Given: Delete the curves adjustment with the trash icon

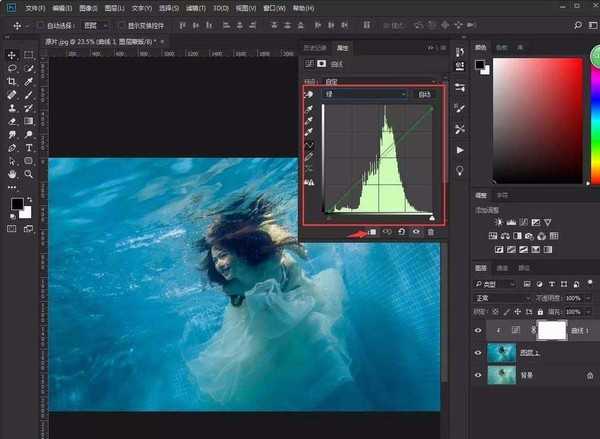Looking at the screenshot, I should click(x=430, y=231).
